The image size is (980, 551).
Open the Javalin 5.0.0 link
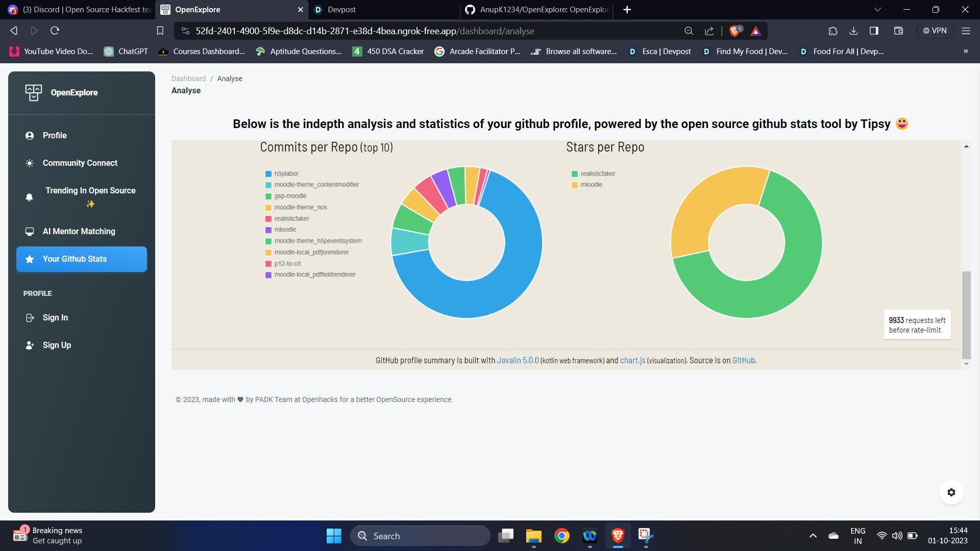point(518,361)
